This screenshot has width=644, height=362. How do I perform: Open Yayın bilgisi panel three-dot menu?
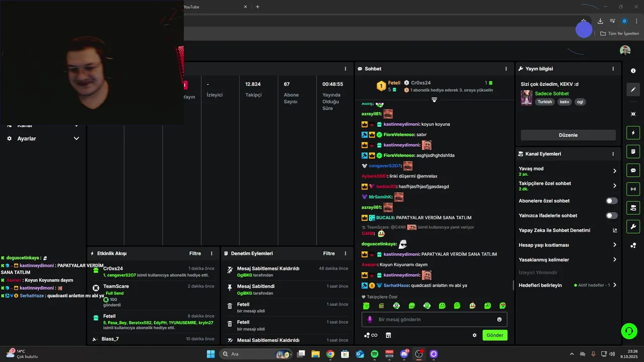[x=613, y=69]
